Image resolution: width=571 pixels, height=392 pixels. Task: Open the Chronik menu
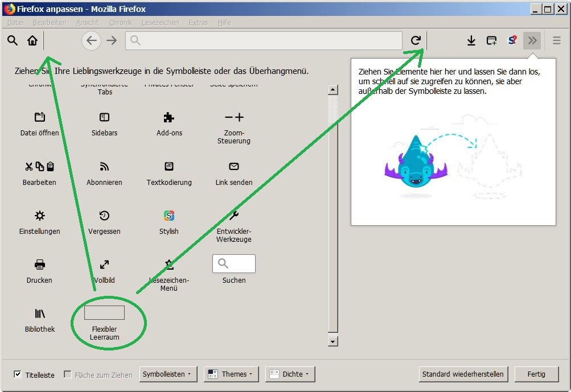pyautogui.click(x=121, y=23)
